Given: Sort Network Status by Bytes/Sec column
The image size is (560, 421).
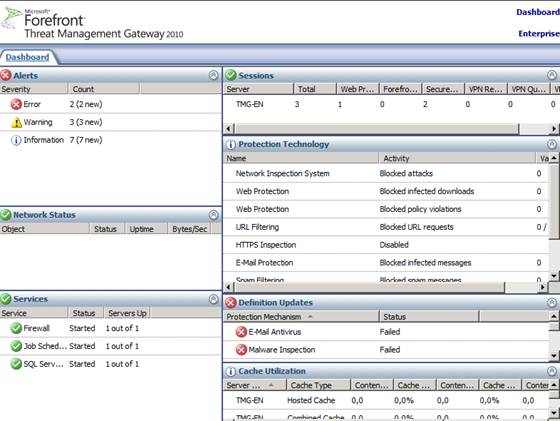Looking at the screenshot, I should click(x=189, y=229).
